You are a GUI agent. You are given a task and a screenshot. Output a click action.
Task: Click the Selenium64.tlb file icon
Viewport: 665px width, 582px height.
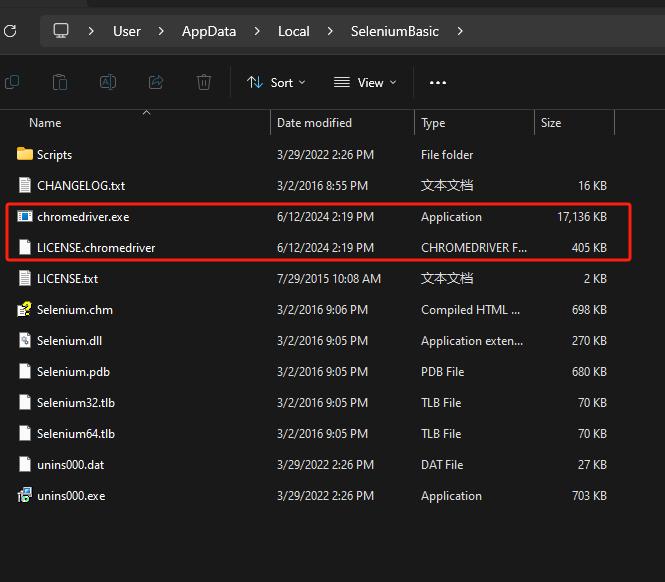pos(25,433)
